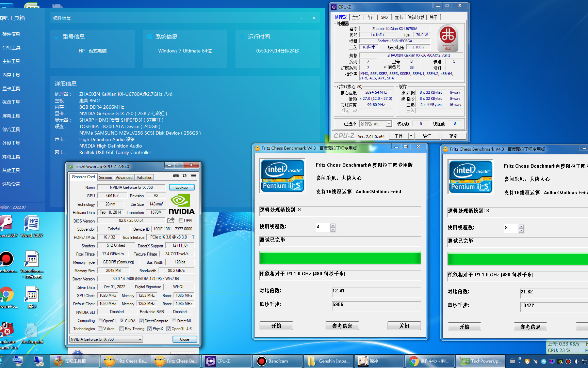The image size is (588, 368).
Task: Click 参考信息 in the right Fritz Chess window
Action: 530,327
